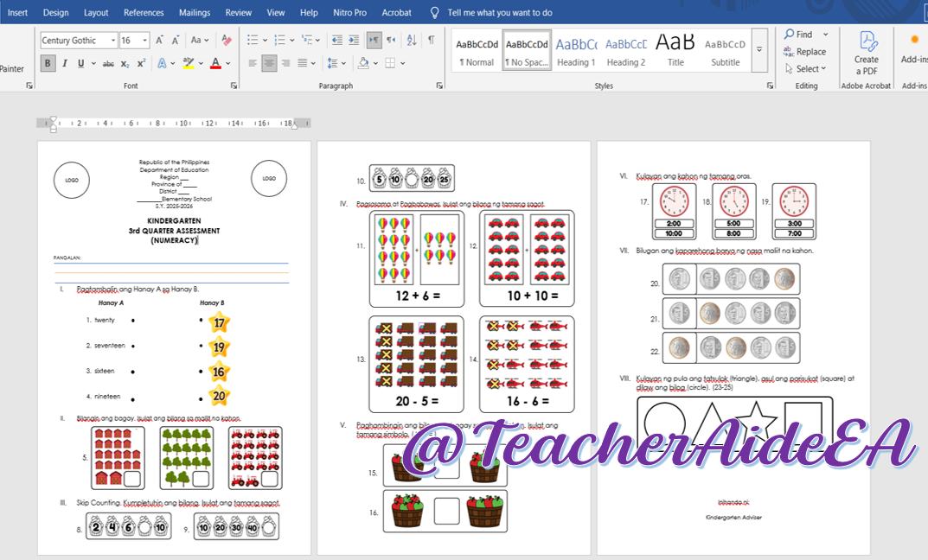
Task: Click Decrease Indent icon
Action: (337, 41)
